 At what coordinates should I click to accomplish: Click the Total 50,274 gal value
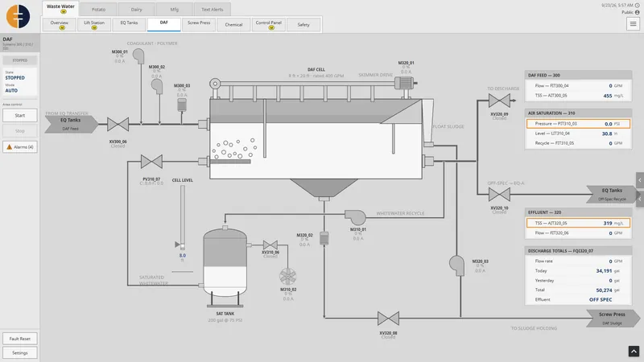tap(605, 290)
